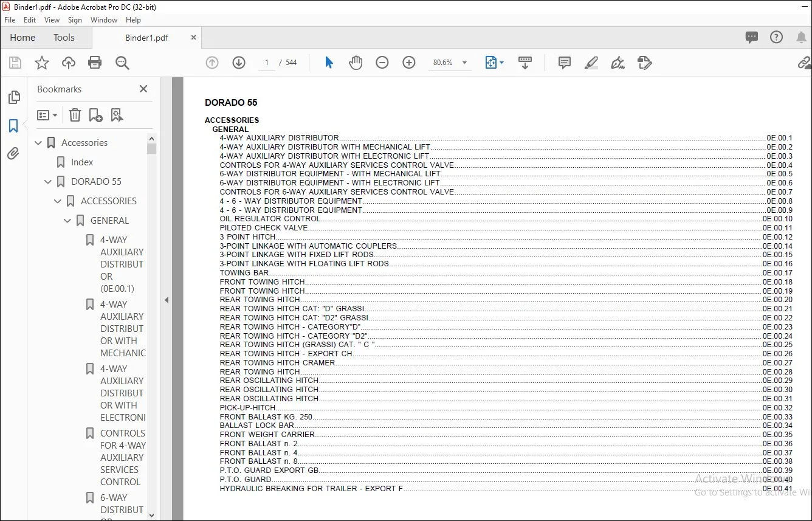Collapse the ACCESSORIES sub-bookmark
This screenshot has height=521, width=812.
point(58,201)
